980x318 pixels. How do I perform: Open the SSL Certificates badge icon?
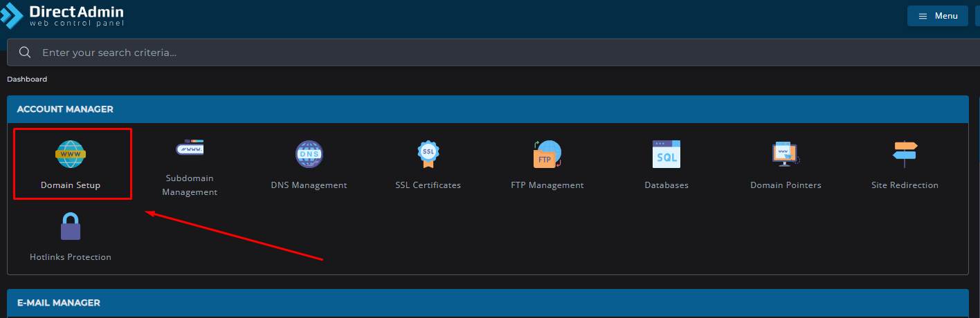[x=428, y=154]
